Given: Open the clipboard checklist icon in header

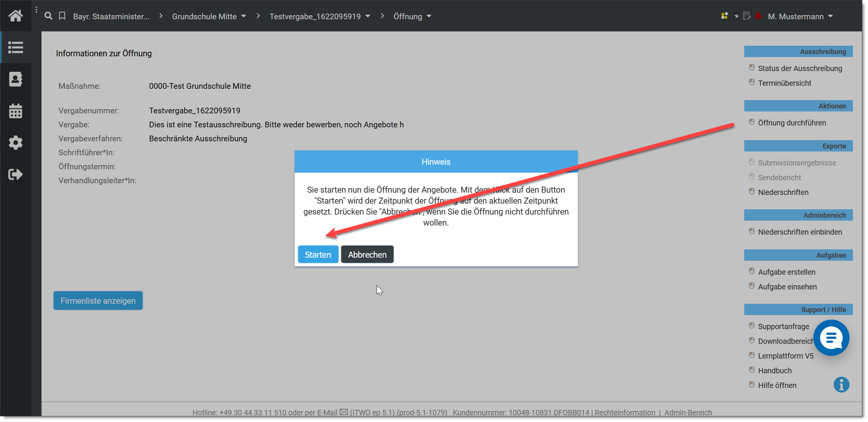Looking at the screenshot, I should pos(736,16).
